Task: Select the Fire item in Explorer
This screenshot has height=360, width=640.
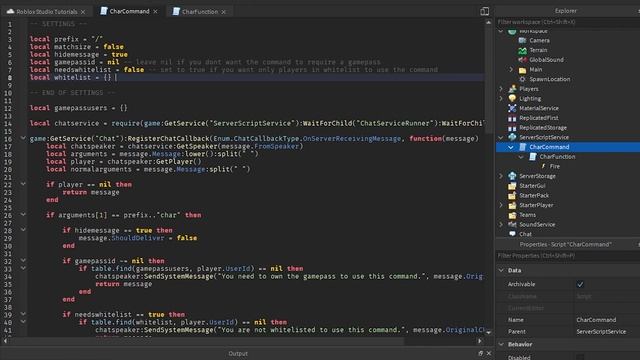Action: 555,167
